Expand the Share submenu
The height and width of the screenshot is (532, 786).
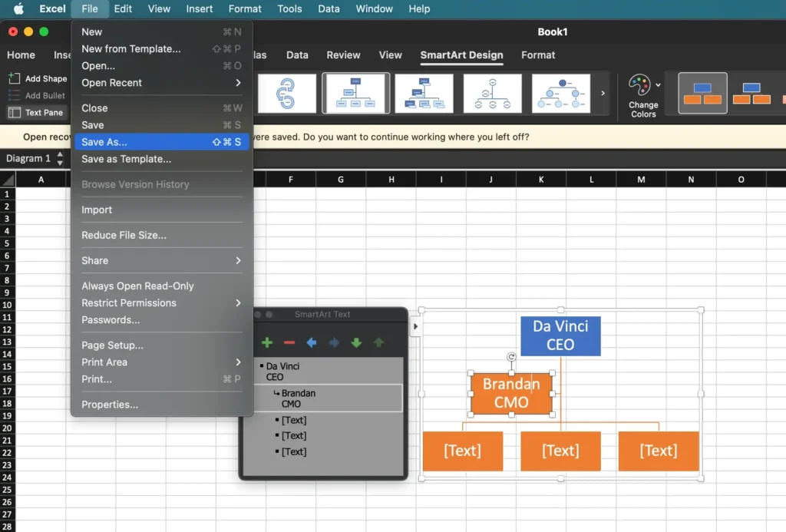(161, 260)
